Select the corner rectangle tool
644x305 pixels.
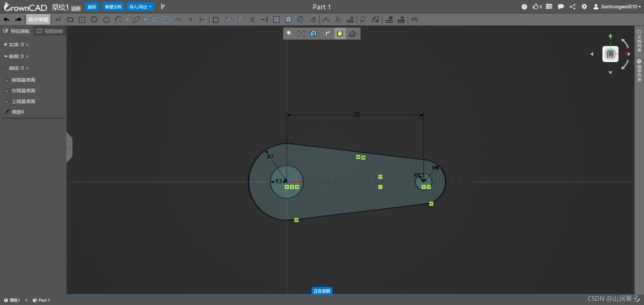click(x=70, y=19)
